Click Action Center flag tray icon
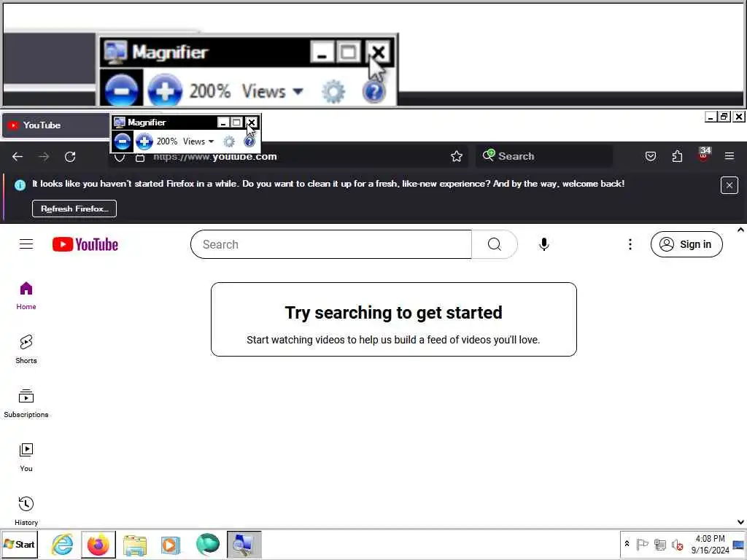 pyautogui.click(x=642, y=544)
